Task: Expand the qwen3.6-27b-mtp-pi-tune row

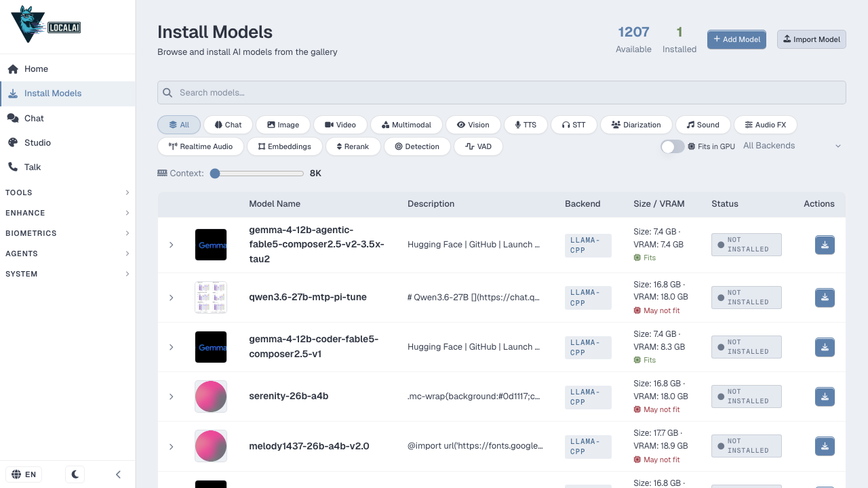Action: (x=172, y=298)
